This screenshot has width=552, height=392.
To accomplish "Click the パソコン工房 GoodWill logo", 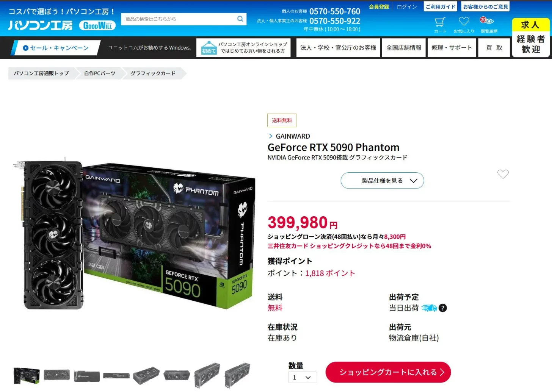I will pyautogui.click(x=62, y=25).
